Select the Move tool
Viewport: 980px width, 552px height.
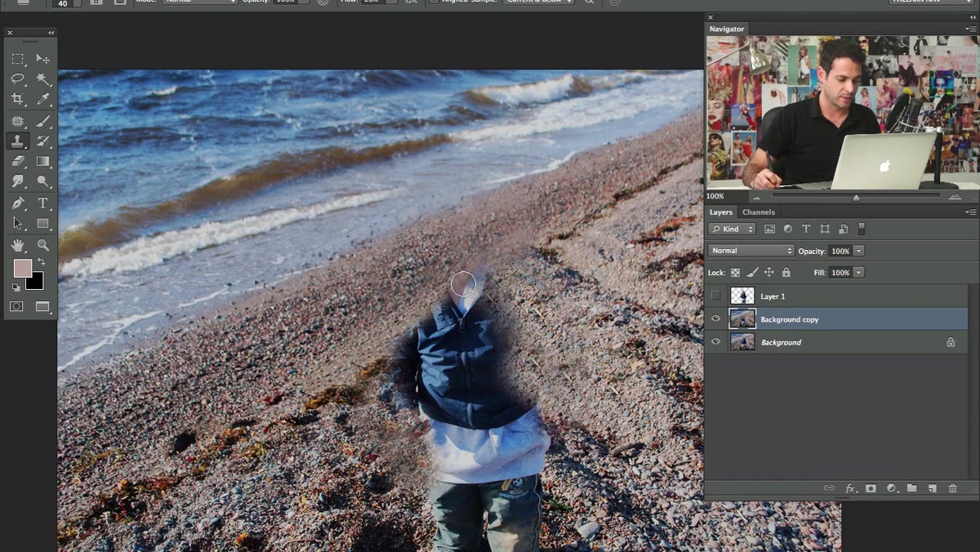pyautogui.click(x=43, y=59)
